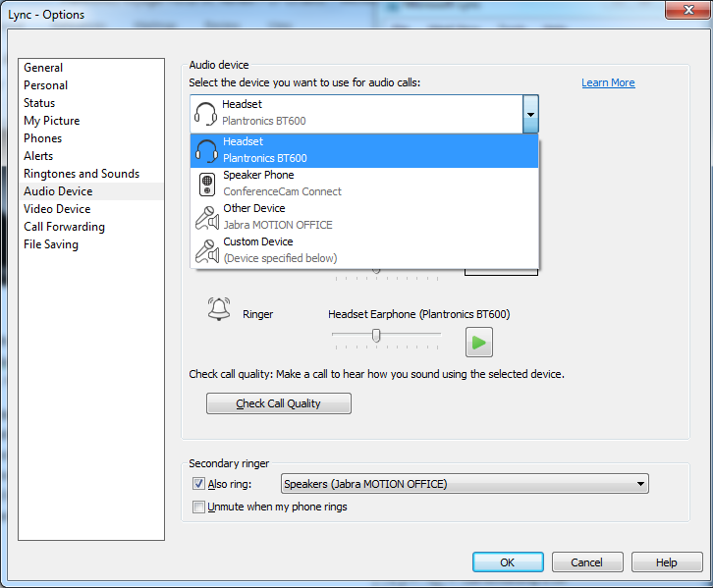Collapse the audio device dropdown arrow
The height and width of the screenshot is (588, 713).
click(530, 114)
